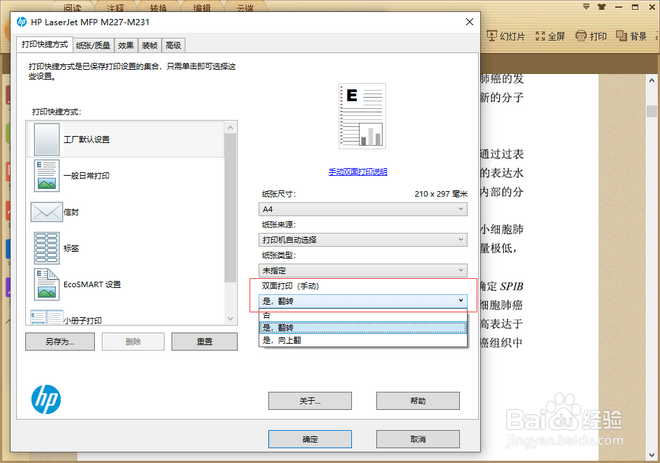Image resolution: width=660 pixels, height=463 pixels.
Task: Open the 效果 tab
Action: (x=125, y=45)
